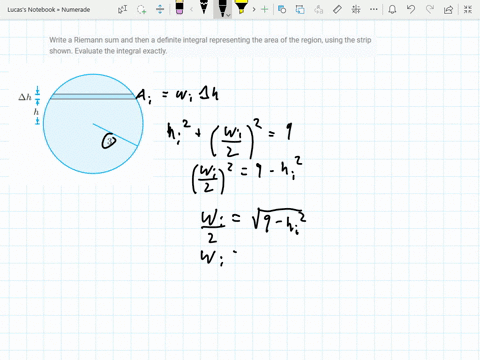This screenshot has height=360, width=480.
Task: Click the Riemann sum problem text
Action: [210, 45]
